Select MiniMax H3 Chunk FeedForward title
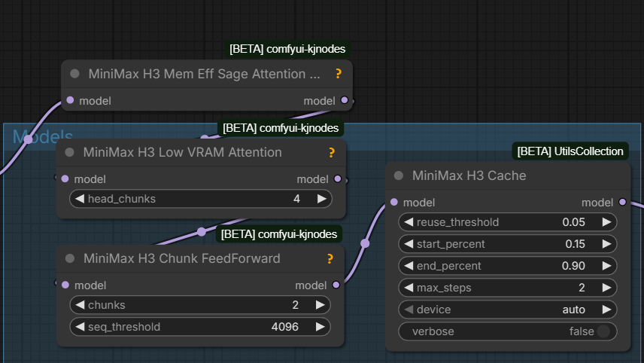 click(182, 258)
